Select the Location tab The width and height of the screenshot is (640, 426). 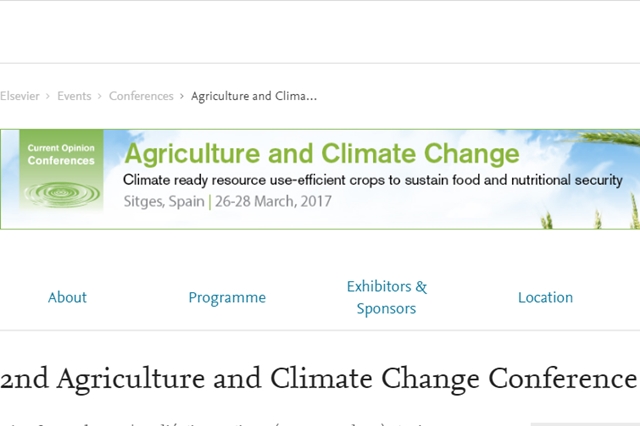[x=545, y=297]
